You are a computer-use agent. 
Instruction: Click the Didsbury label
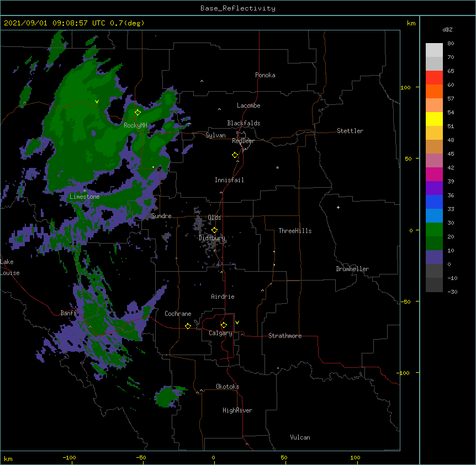coord(212,238)
